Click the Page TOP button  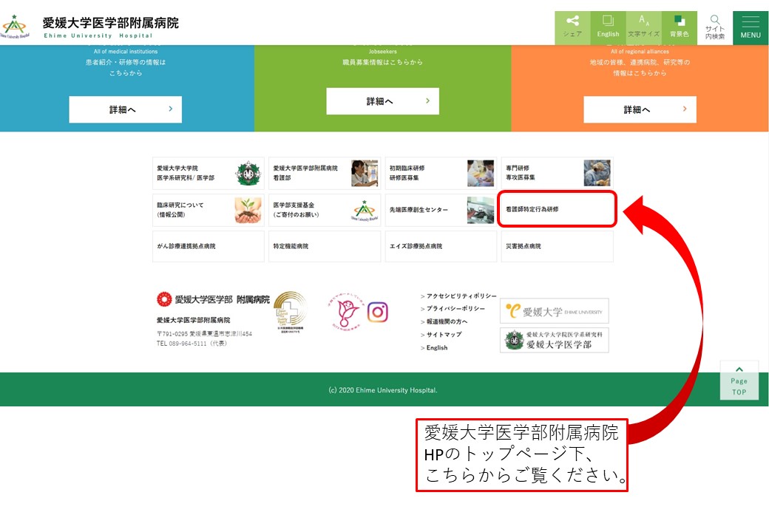[x=739, y=380]
